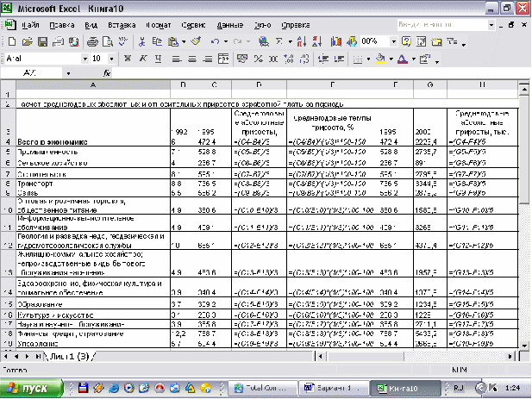
Task: Open the Формат menu
Action: 159,25
